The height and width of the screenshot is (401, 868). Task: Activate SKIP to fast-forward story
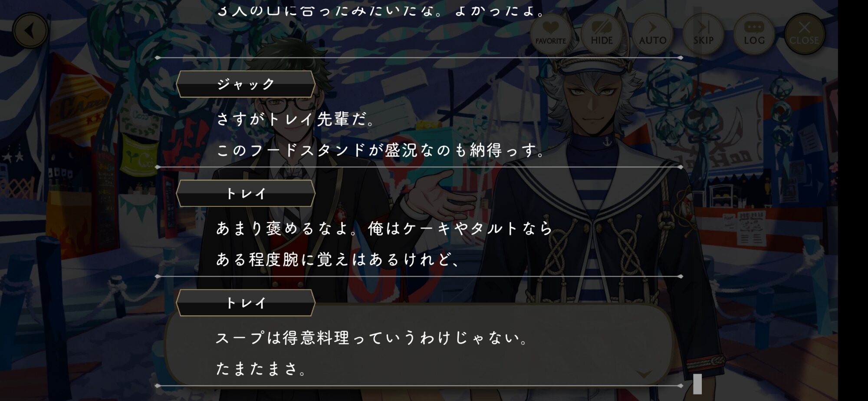(x=703, y=33)
